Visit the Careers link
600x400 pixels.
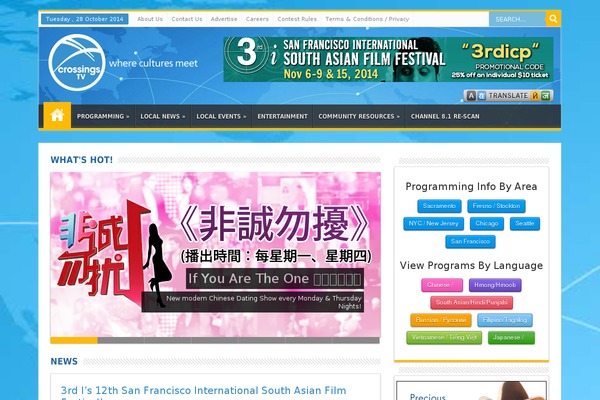click(x=257, y=19)
